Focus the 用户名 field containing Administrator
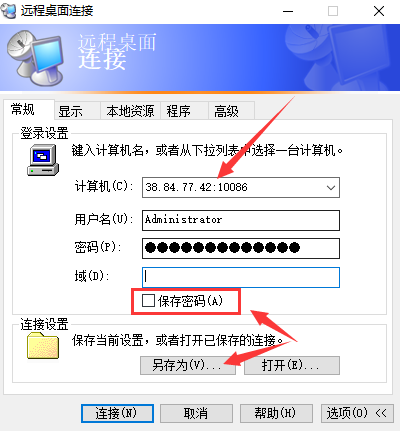This screenshot has height=431, width=400. click(x=241, y=220)
